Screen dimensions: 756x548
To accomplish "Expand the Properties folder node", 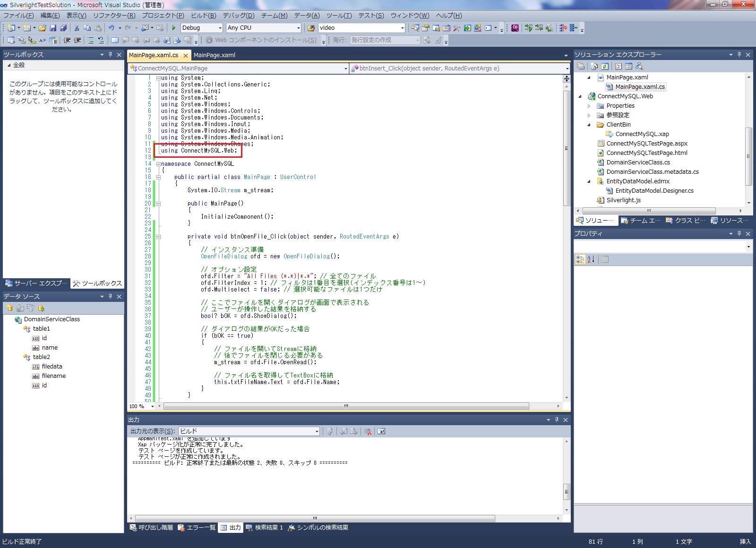I will pyautogui.click(x=589, y=106).
